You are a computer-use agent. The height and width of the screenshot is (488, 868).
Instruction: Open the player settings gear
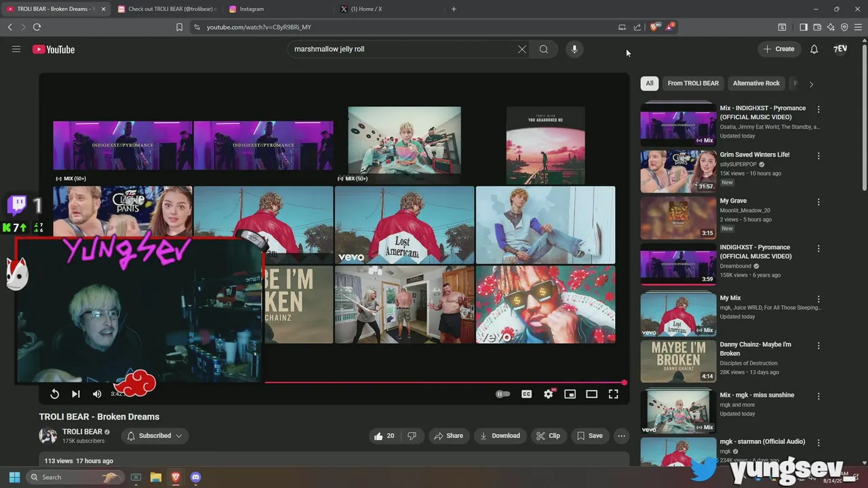tap(549, 394)
